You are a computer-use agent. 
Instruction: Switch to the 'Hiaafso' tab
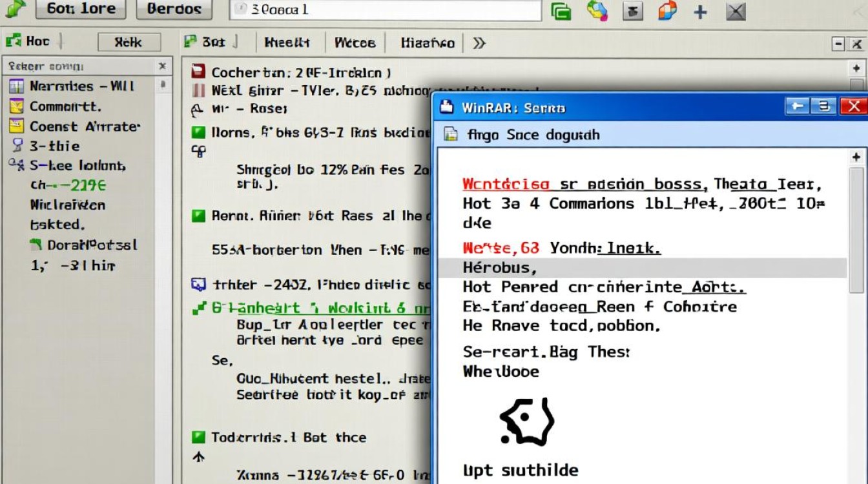tap(428, 43)
